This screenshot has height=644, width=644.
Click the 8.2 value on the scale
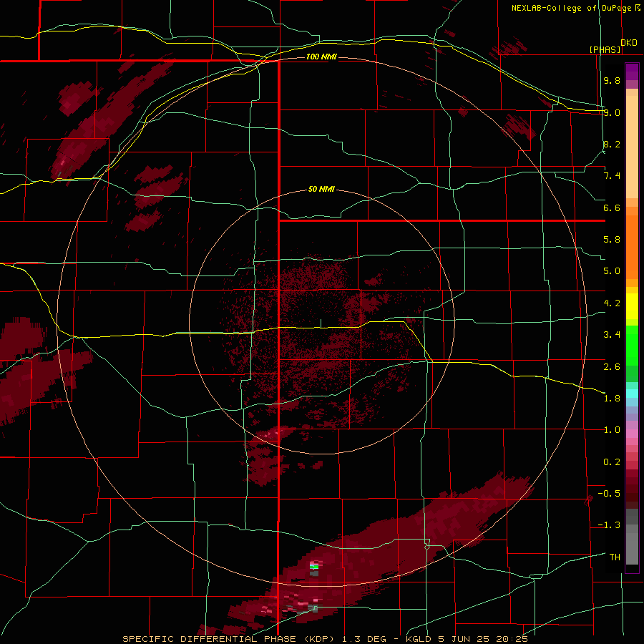point(612,145)
